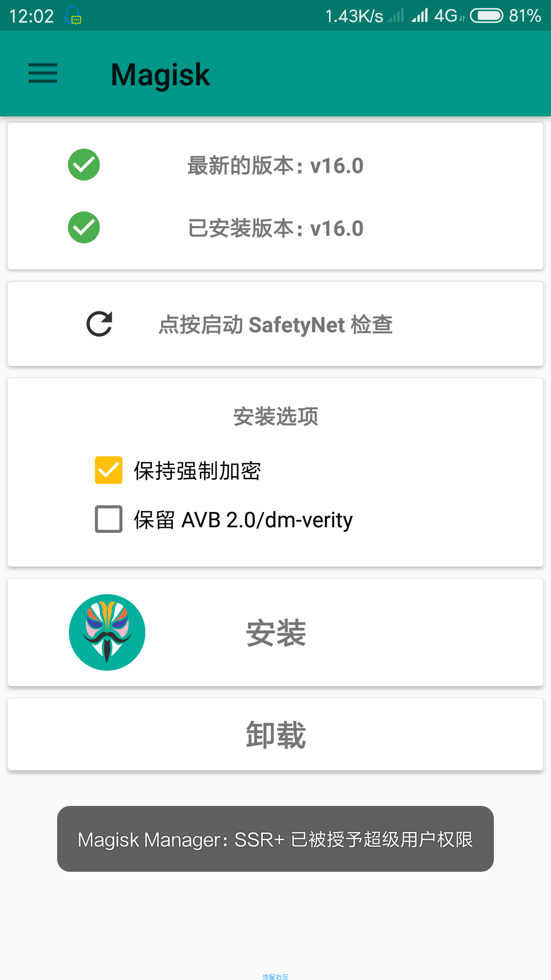Tap the battery icon in status bar

click(487, 16)
